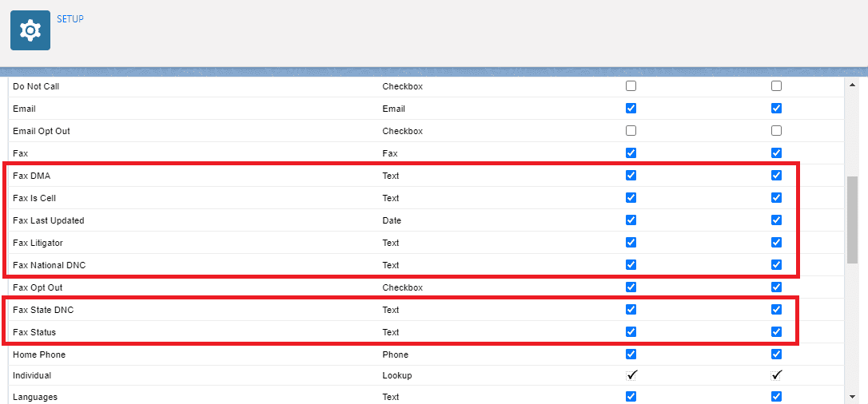
Task: Click the Setup gear icon
Action: (x=30, y=30)
